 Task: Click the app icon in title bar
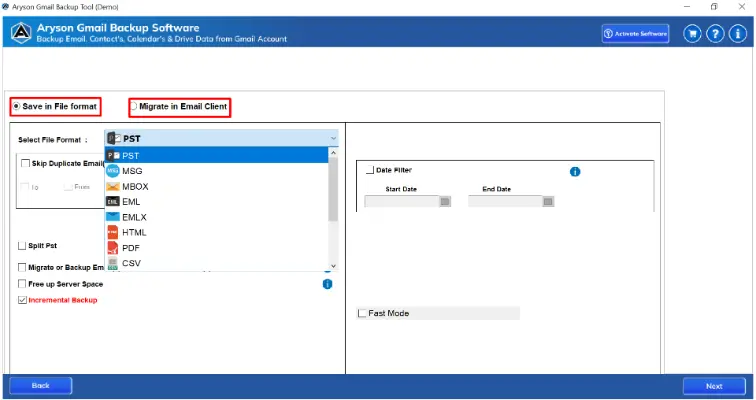[x=5, y=7]
